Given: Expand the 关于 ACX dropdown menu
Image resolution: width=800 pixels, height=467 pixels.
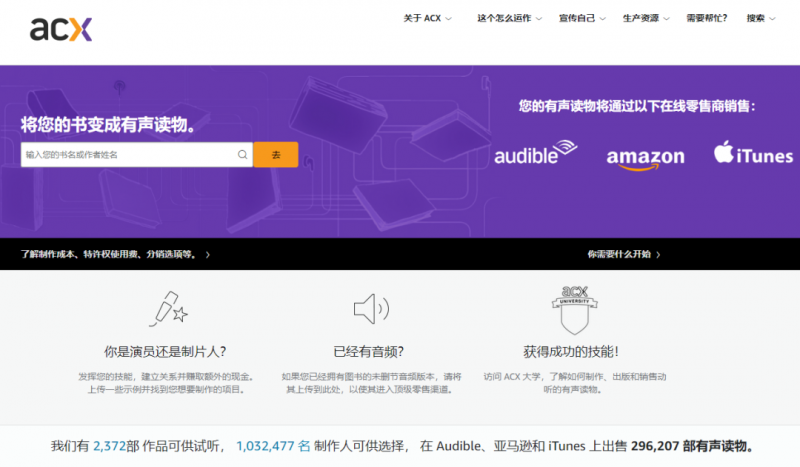Looking at the screenshot, I should (x=427, y=18).
